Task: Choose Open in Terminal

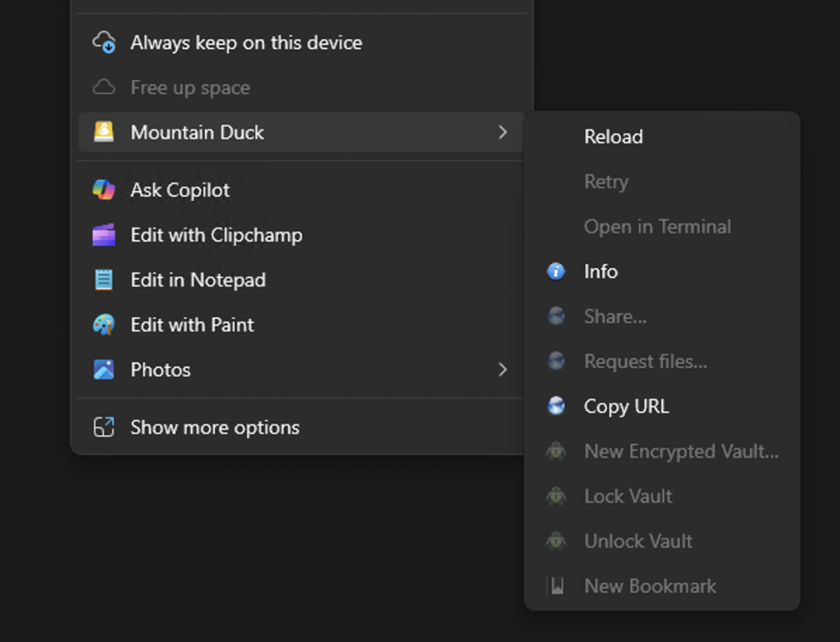Action: tap(662, 226)
